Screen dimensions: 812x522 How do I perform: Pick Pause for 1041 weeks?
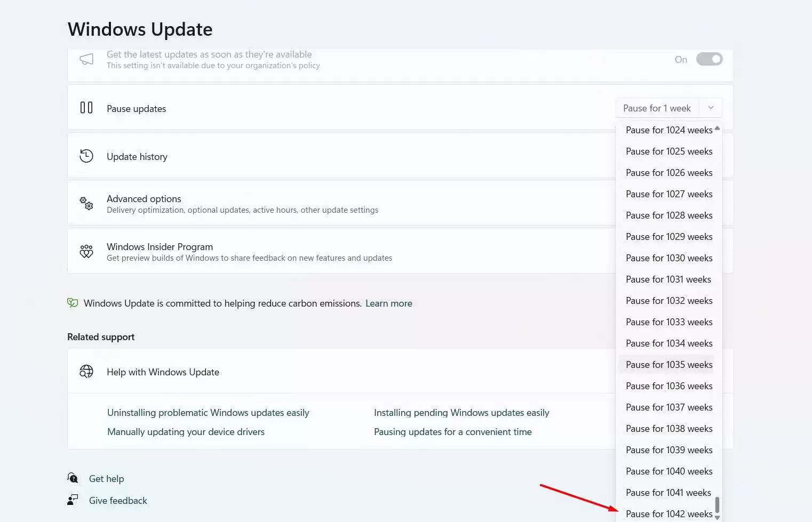coord(668,493)
